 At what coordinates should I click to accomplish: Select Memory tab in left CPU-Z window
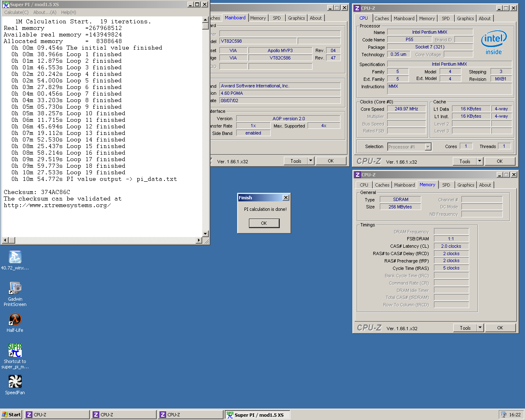point(258,18)
